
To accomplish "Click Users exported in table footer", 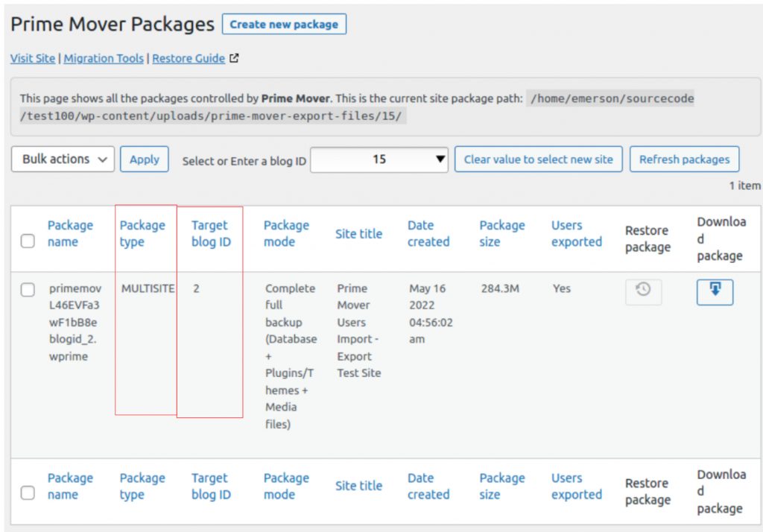I will pos(577,487).
